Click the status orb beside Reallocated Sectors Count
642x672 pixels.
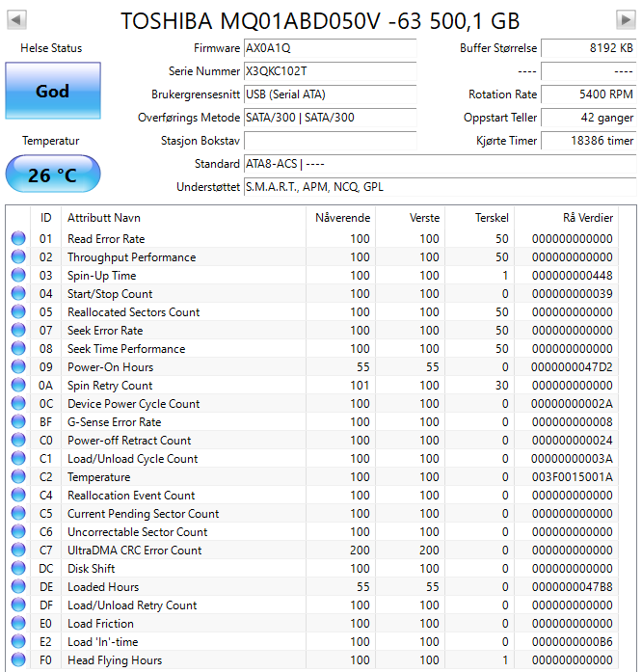pyautogui.click(x=18, y=312)
